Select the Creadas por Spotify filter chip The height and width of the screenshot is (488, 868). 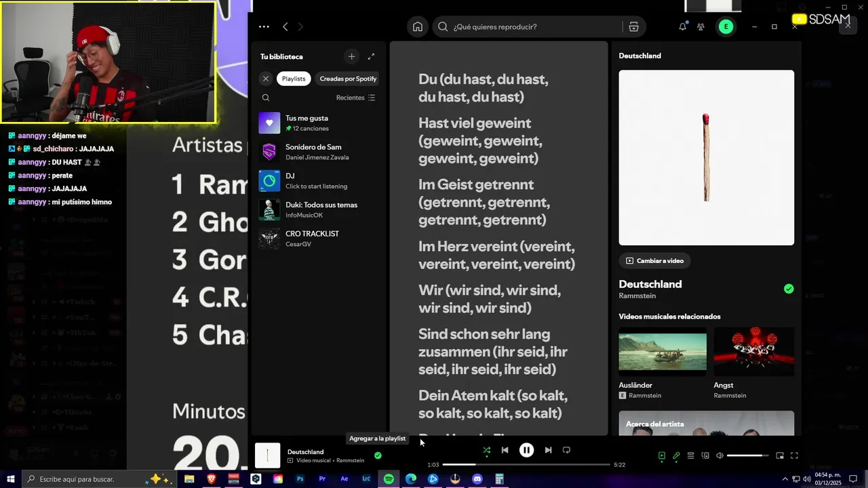click(347, 79)
